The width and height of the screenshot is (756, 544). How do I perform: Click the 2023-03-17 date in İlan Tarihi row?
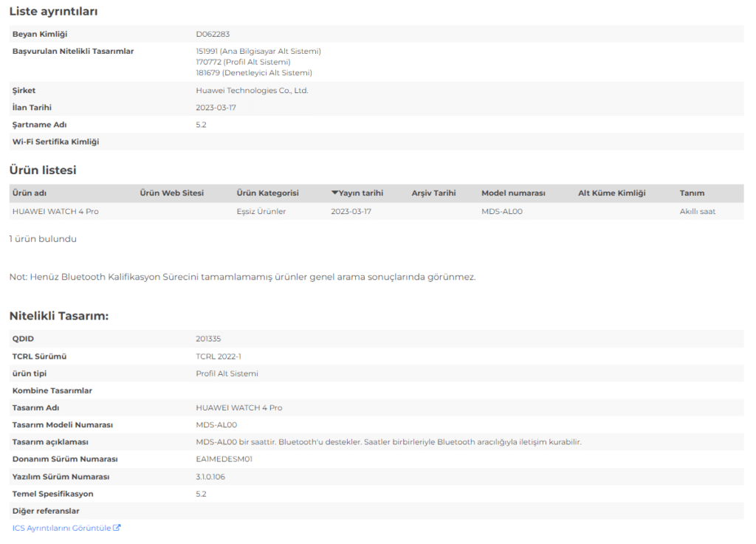(216, 108)
